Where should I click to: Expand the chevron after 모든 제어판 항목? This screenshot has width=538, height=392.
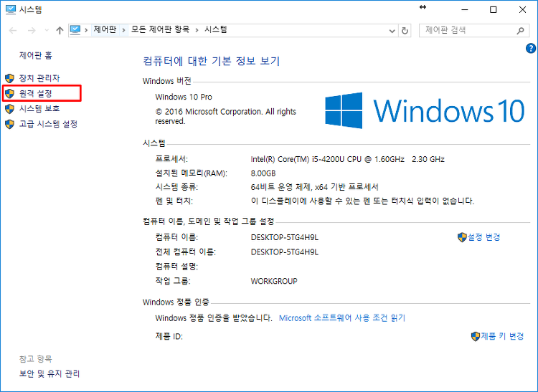click(197, 30)
